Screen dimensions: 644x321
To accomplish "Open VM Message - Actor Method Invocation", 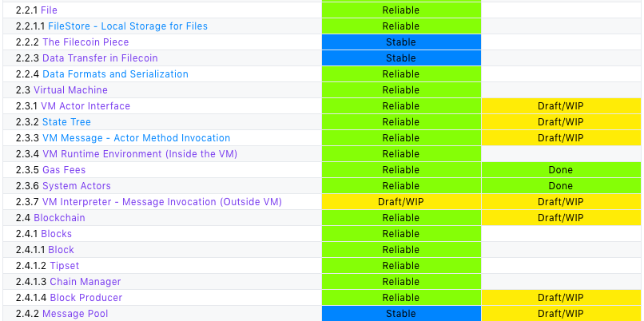I will click(x=136, y=138).
